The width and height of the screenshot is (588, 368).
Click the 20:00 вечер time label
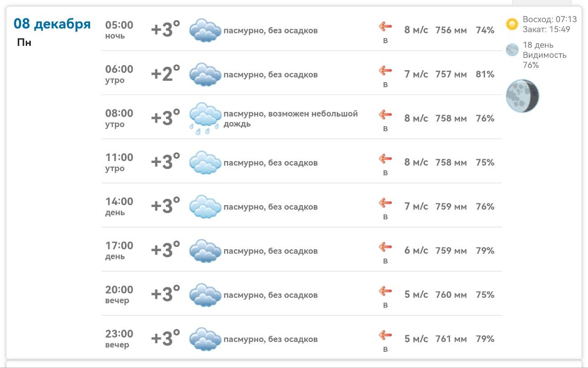tap(119, 295)
